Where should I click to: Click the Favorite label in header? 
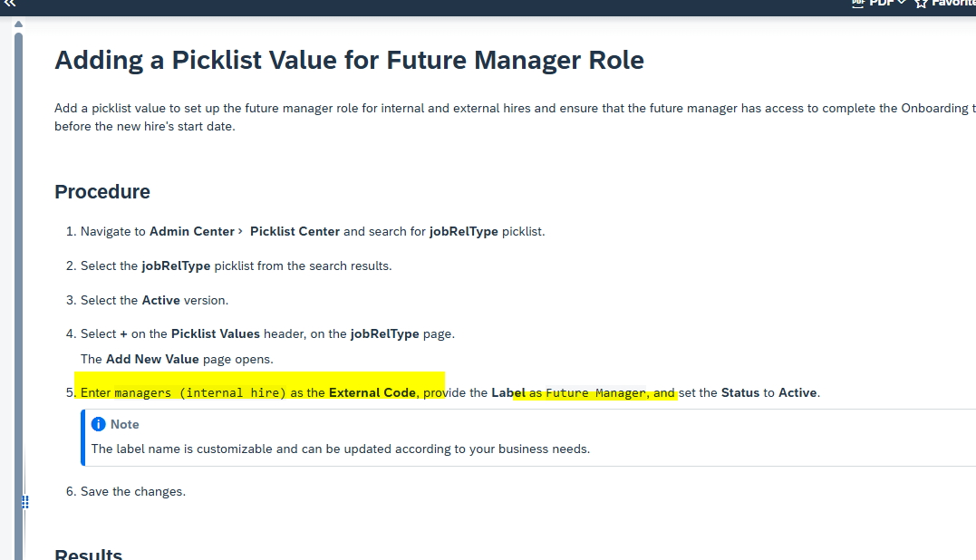953,4
